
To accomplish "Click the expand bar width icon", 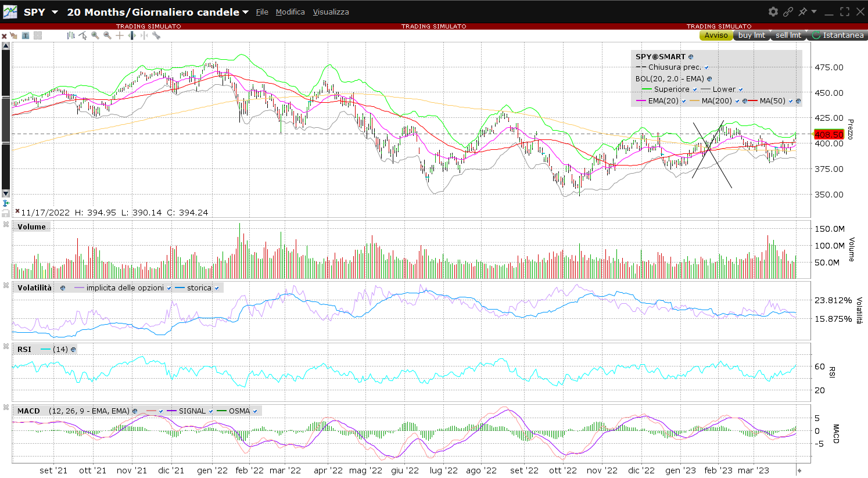I will coord(132,35).
